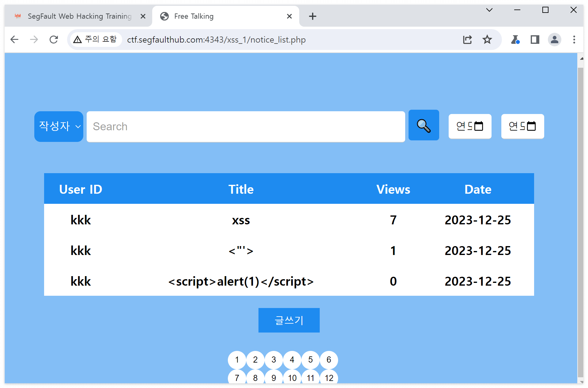Open the second date picker
This screenshot has width=588, height=388.
[x=522, y=126]
